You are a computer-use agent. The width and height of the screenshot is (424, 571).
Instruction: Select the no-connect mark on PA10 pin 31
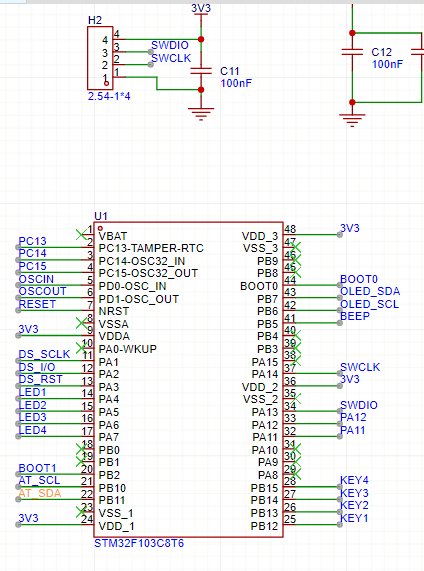pos(296,449)
